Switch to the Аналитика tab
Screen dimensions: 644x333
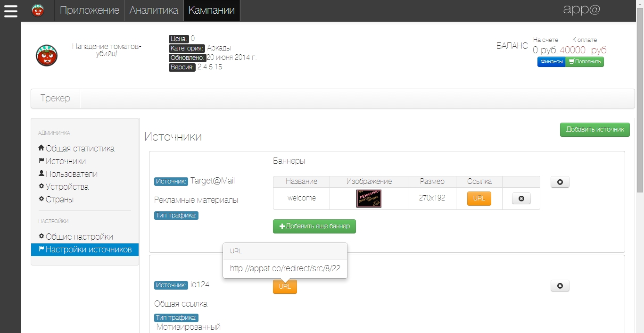[x=154, y=10]
